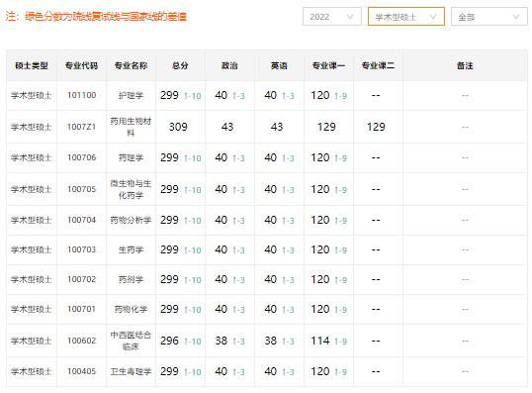Click politics score 38 in 中西医结合临床 row
532x393 pixels.
pos(221,341)
